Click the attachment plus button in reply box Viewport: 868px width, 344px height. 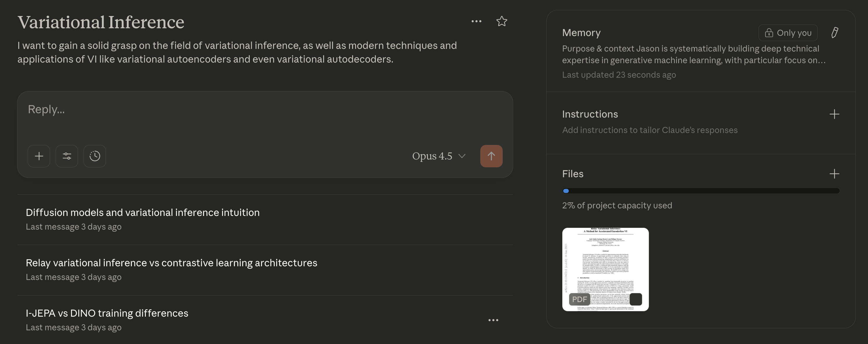pos(39,156)
